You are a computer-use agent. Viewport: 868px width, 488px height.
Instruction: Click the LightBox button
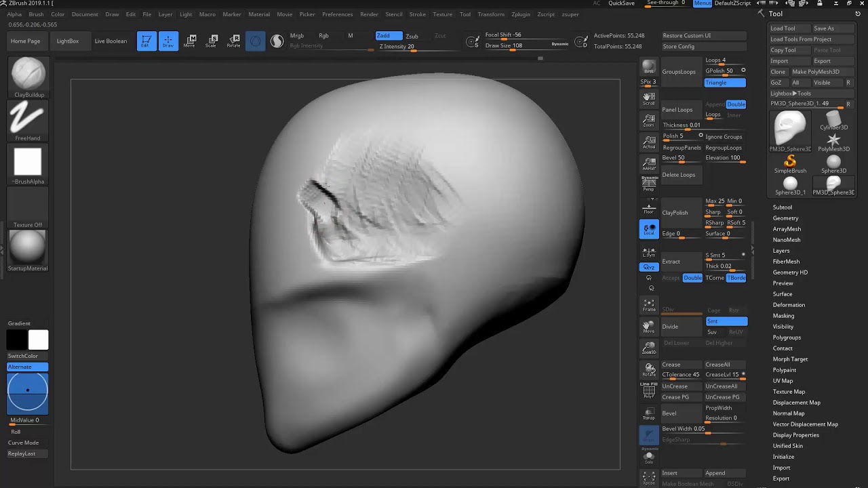click(68, 41)
